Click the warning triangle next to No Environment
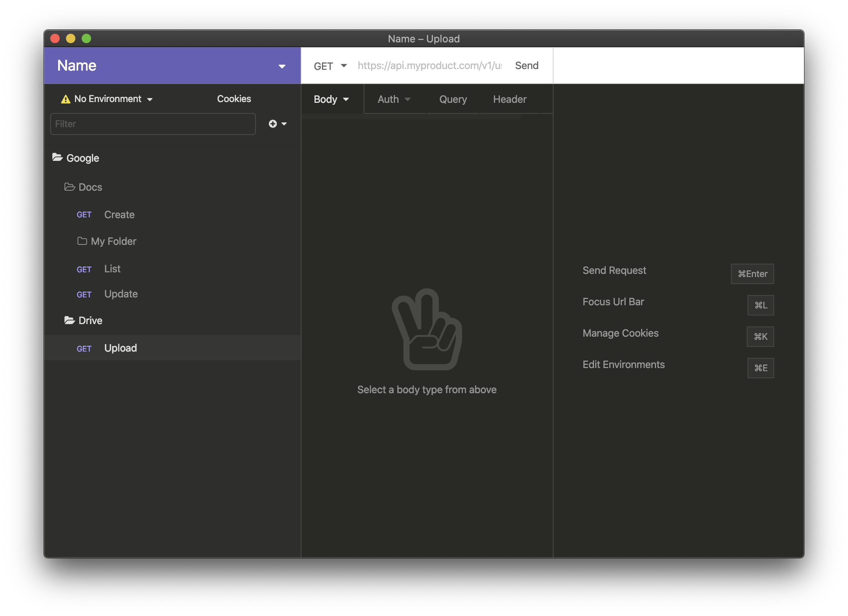848x616 pixels. [x=65, y=99]
